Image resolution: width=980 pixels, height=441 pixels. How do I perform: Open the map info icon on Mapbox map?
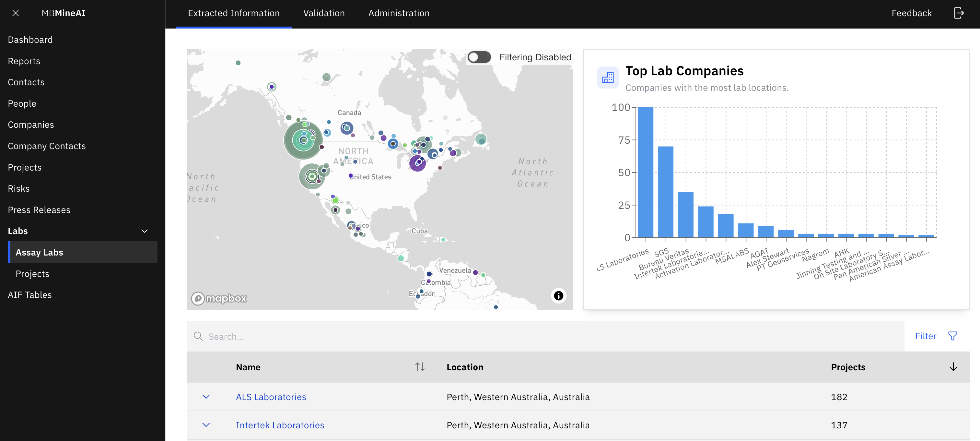[558, 296]
